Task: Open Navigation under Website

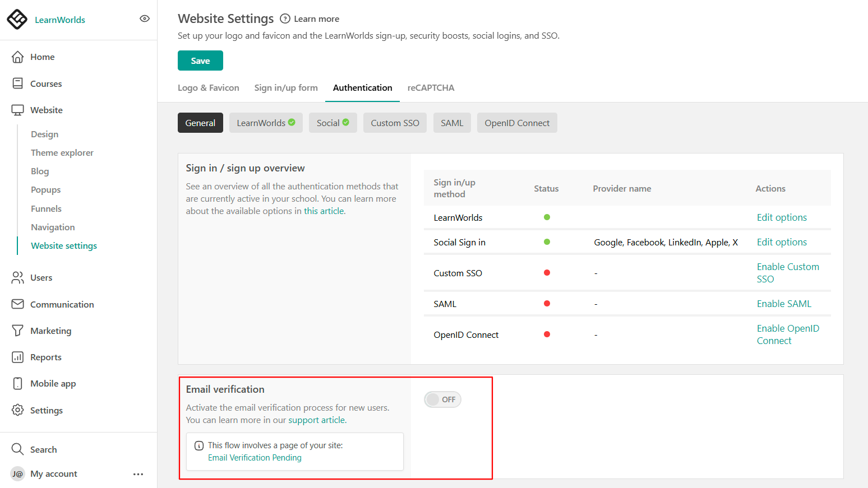Action: [x=53, y=227]
